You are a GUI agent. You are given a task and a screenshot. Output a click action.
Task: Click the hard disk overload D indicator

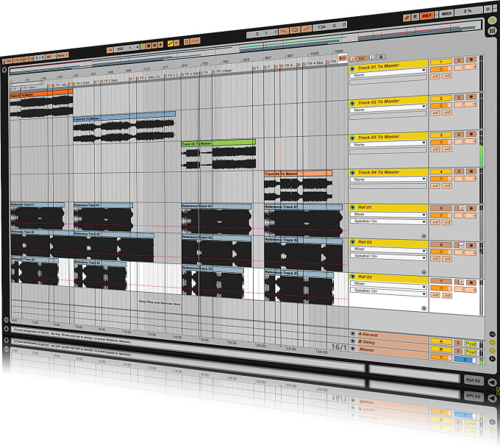pos(488,9)
